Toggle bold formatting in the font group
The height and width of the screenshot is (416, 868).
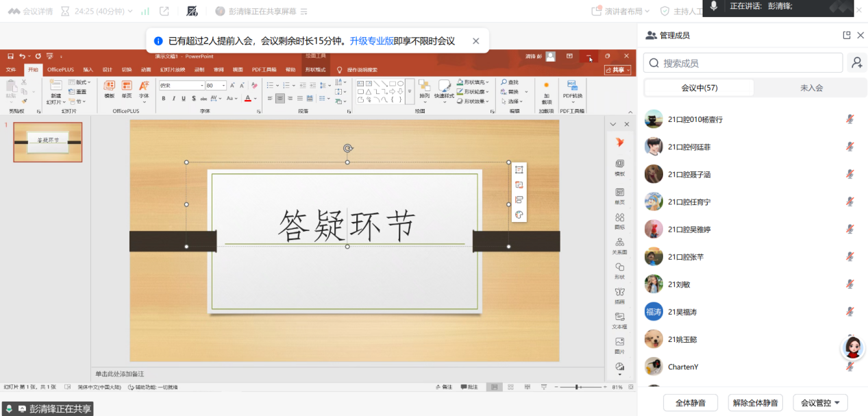point(164,99)
